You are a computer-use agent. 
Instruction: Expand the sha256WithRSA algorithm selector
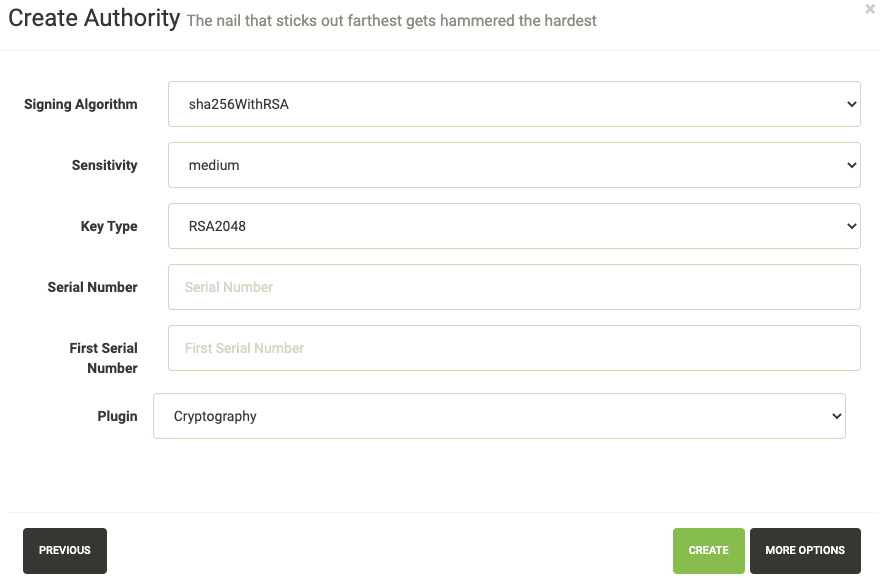(514, 104)
